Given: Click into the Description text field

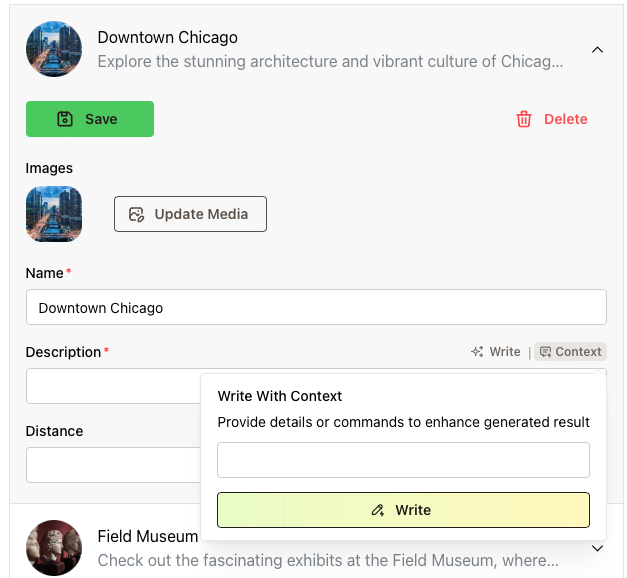Looking at the screenshot, I should (x=112, y=386).
